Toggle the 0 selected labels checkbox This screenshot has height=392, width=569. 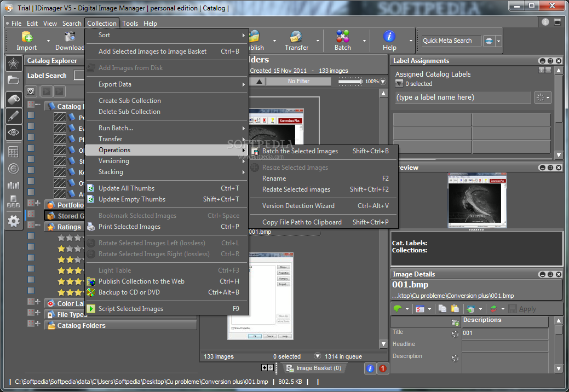pyautogui.click(x=399, y=84)
